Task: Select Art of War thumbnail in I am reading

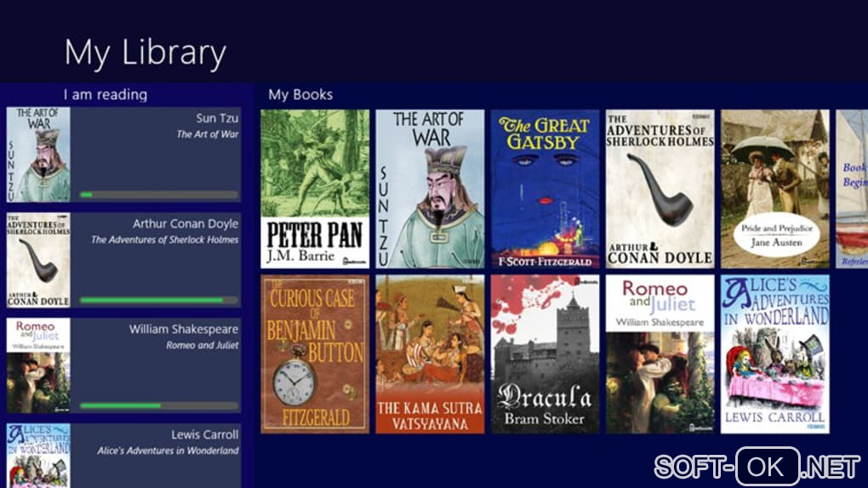Action: pyautogui.click(x=38, y=155)
